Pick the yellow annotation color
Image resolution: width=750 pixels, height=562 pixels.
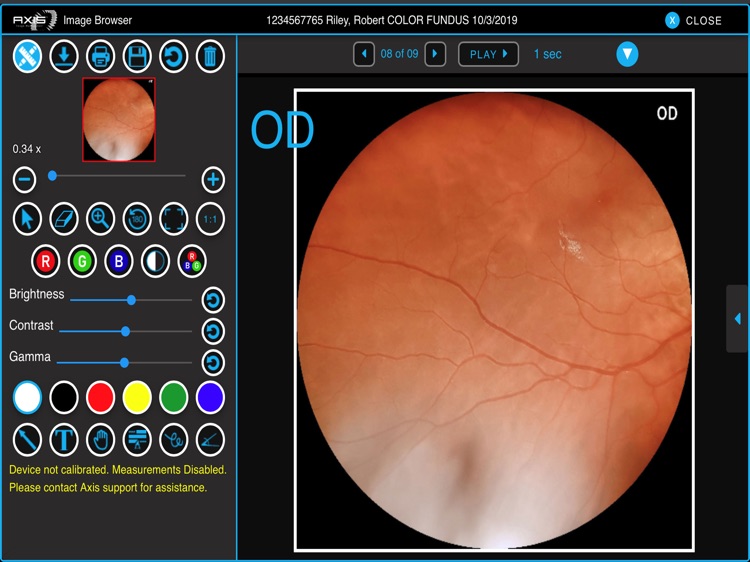click(137, 397)
